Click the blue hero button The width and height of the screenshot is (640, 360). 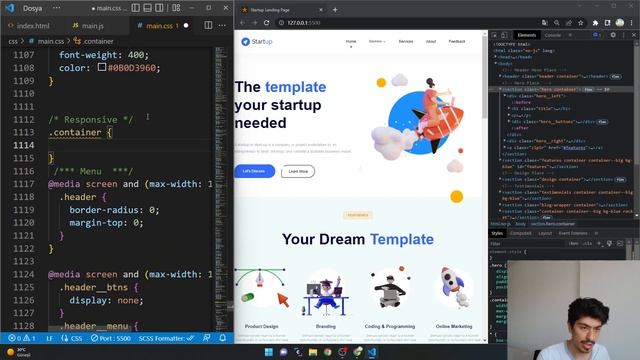(x=254, y=171)
